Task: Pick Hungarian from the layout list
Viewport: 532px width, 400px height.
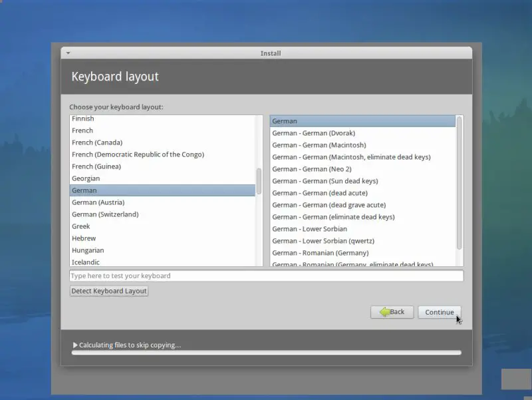Action: point(88,250)
